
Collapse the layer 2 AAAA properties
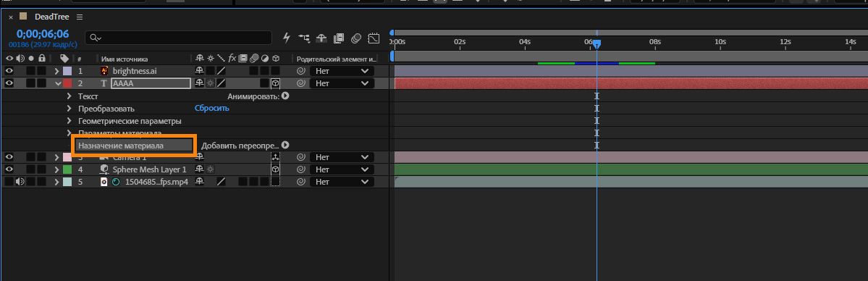pos(58,83)
